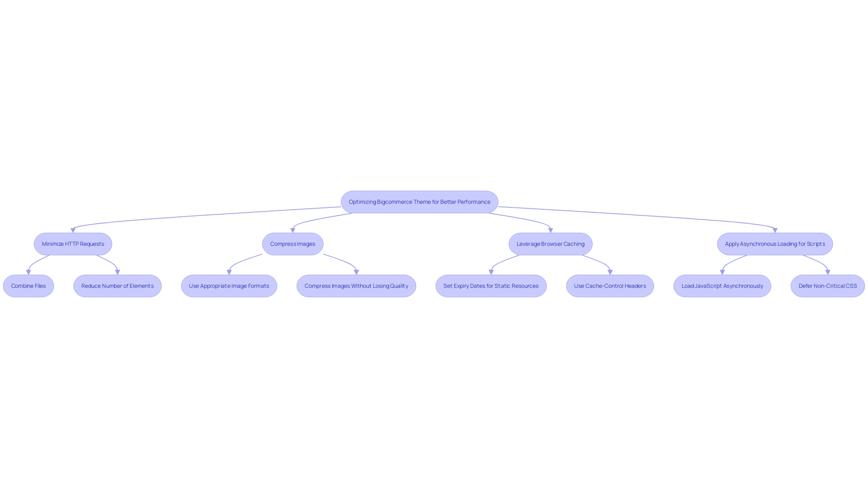Toggle visibility of 'Use Cache-Control Headers' node
This screenshot has height=488, width=868.
610,286
